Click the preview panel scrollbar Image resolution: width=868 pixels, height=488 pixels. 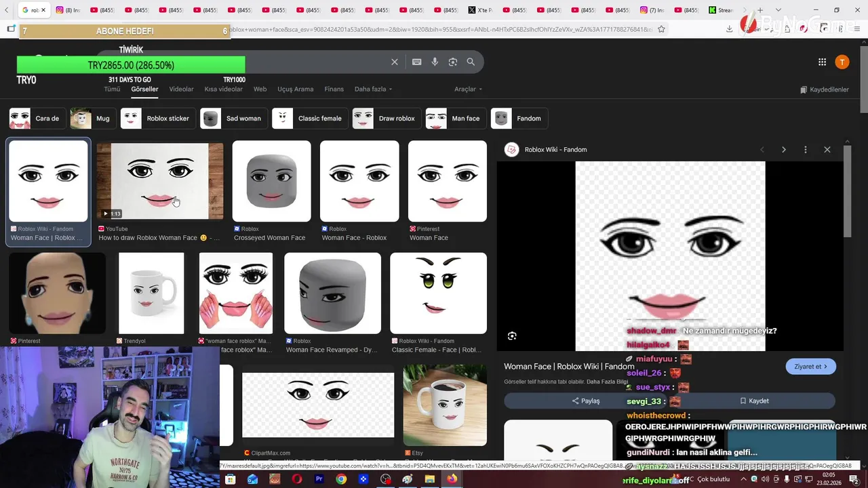point(847,190)
